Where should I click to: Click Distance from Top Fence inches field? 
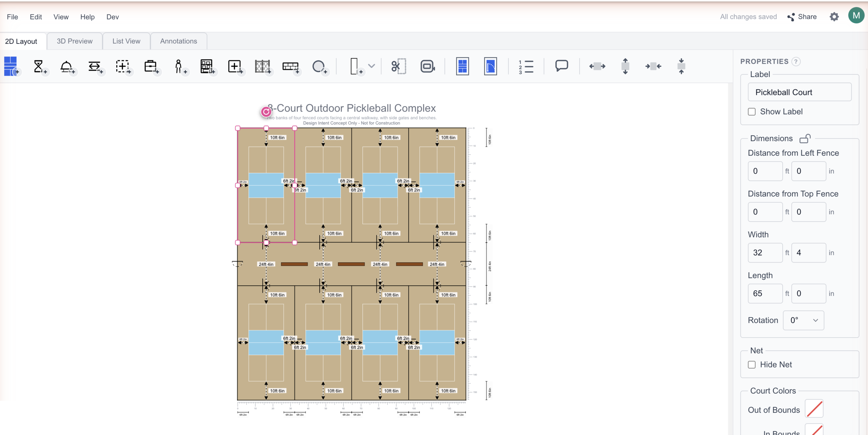[808, 212]
